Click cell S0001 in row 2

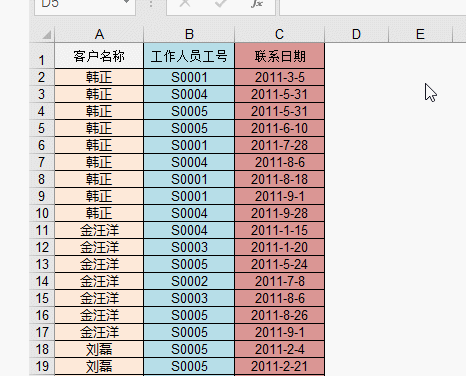[189, 77]
